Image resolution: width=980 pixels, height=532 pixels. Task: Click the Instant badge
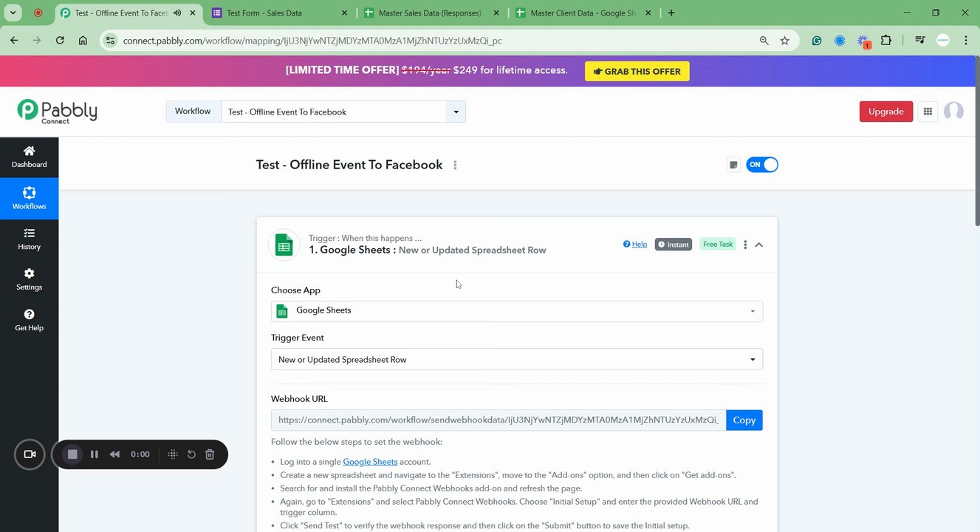click(x=674, y=245)
